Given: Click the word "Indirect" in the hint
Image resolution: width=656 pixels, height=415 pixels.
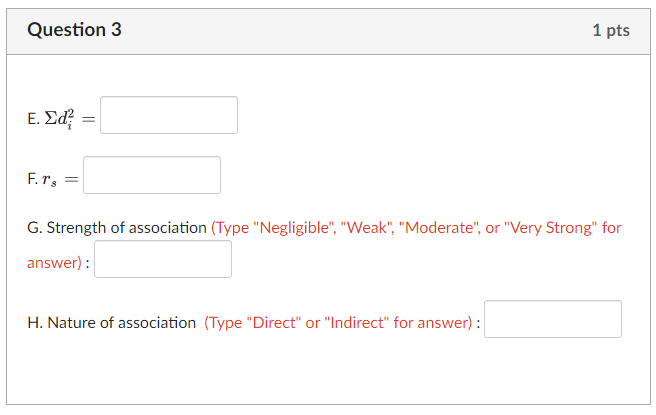Looking at the screenshot, I should click(358, 323).
